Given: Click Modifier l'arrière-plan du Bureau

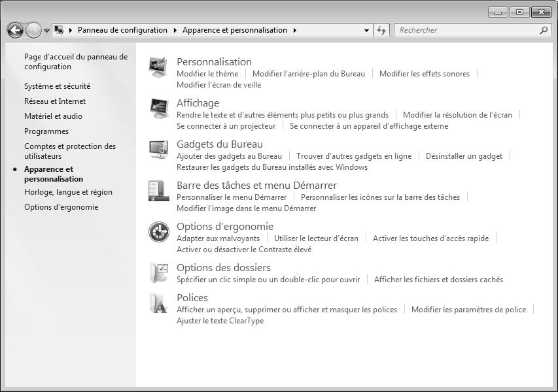Looking at the screenshot, I should click(309, 74).
